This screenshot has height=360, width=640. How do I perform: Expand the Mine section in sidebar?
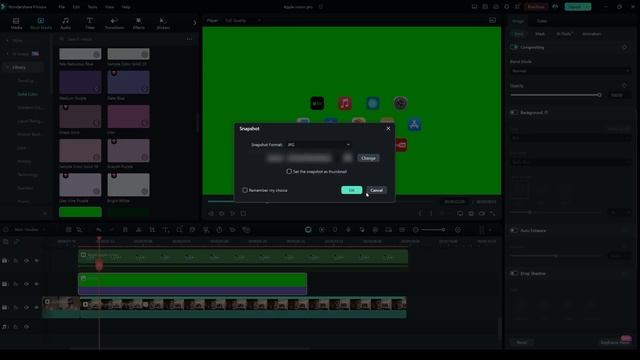[7, 40]
